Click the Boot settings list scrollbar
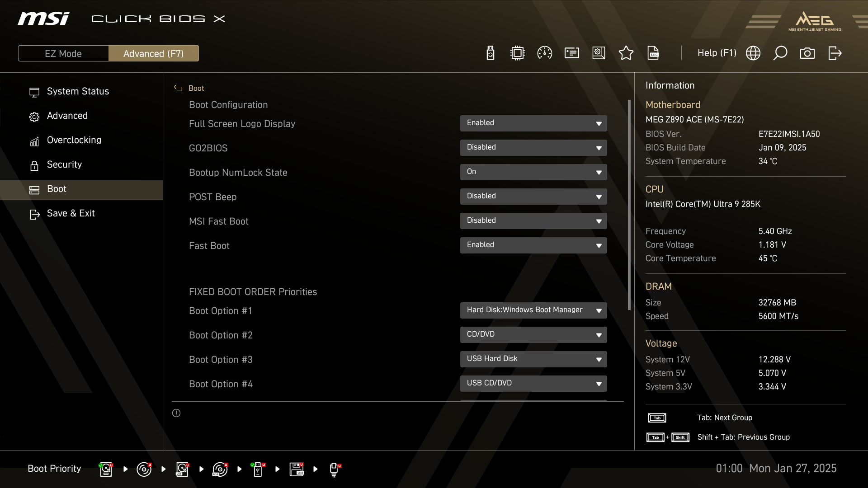The width and height of the screenshot is (868, 488). (x=629, y=204)
